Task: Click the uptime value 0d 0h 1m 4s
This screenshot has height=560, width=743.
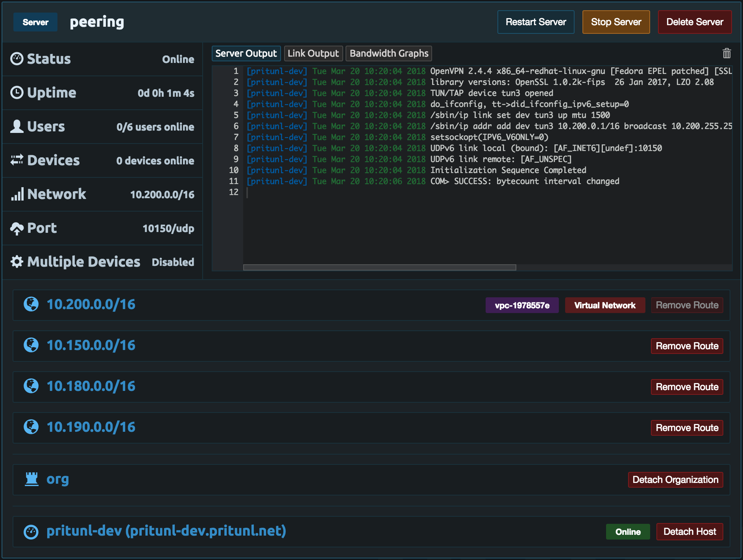Action: (x=166, y=93)
